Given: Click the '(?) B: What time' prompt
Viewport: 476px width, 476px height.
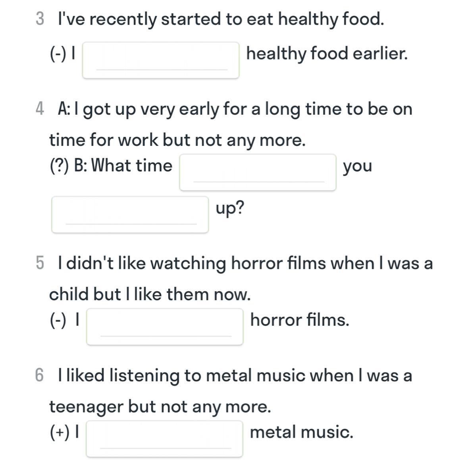Looking at the screenshot, I should [x=111, y=165].
